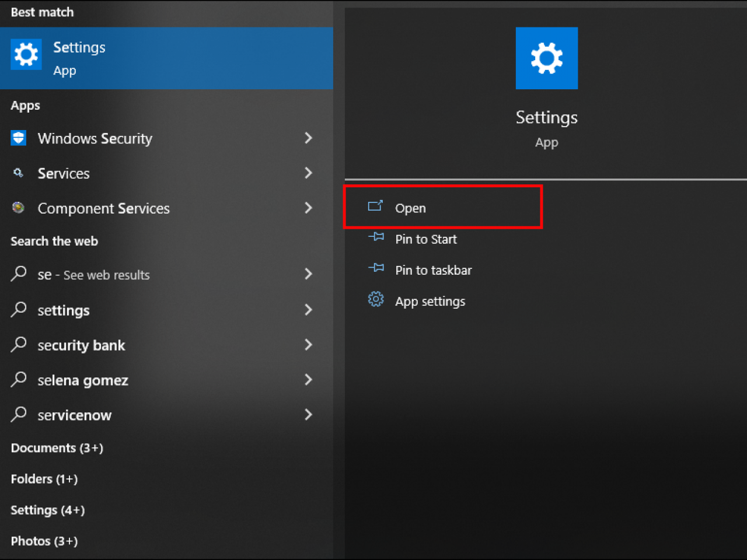This screenshot has height=560, width=747.
Task: Click the Open icon in the preview pane
Action: (x=375, y=206)
